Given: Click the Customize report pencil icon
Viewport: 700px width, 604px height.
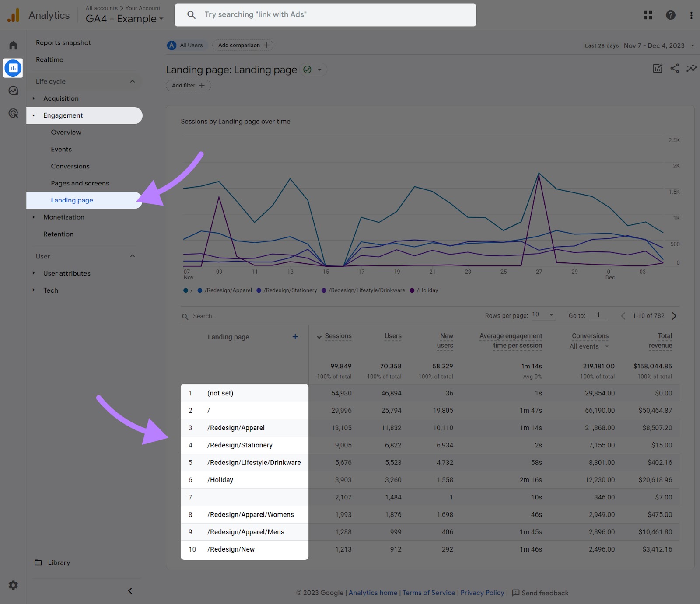Looking at the screenshot, I should pos(657,68).
